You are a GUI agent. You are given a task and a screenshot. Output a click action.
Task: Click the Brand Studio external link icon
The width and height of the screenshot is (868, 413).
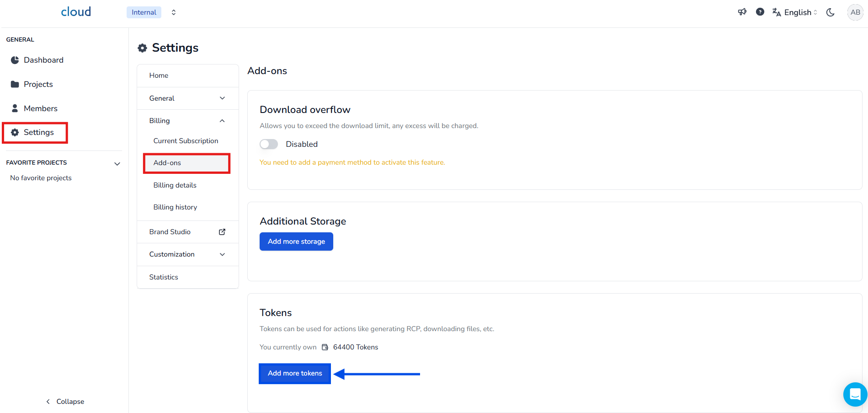click(222, 232)
